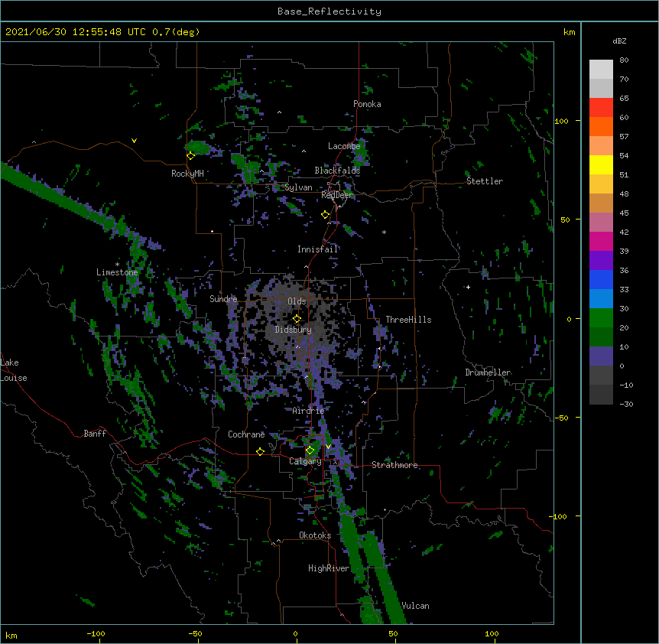Click the 45 value on the dBZ scale

(624, 213)
